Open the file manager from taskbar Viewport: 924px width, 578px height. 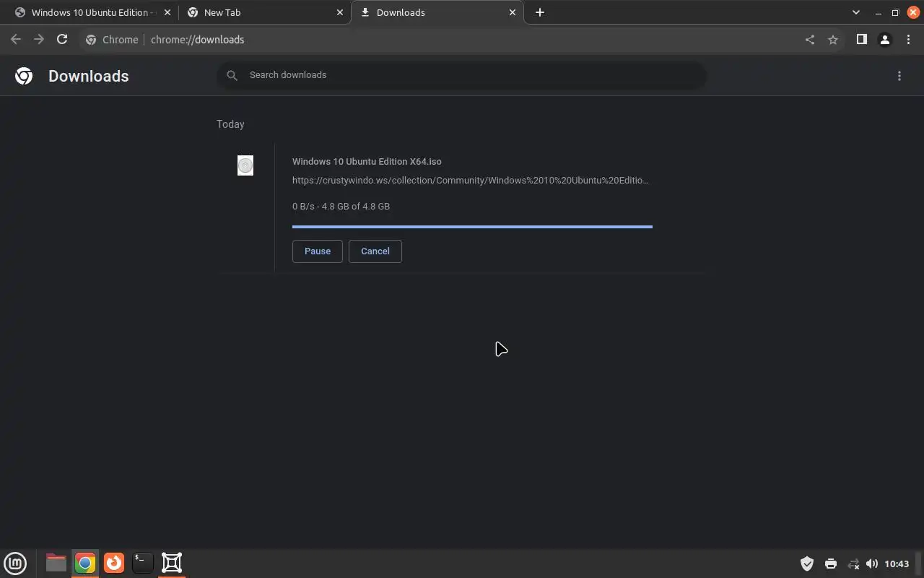[56, 563]
